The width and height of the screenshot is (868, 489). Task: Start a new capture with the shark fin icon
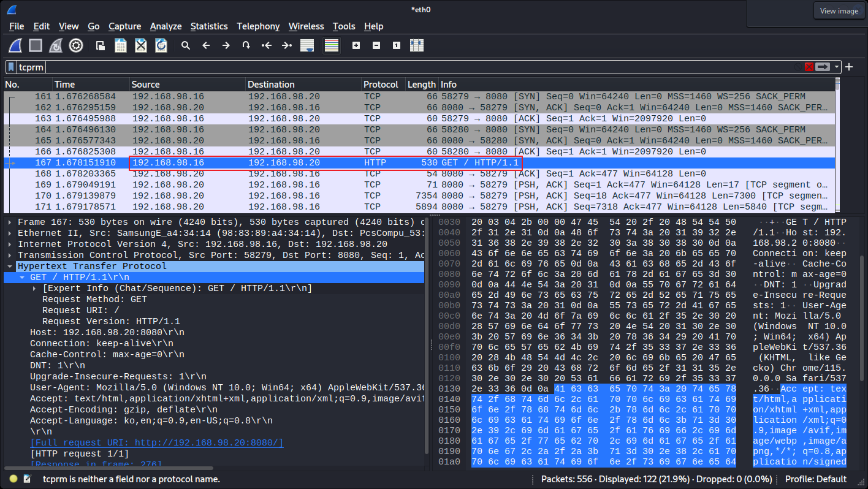click(15, 45)
